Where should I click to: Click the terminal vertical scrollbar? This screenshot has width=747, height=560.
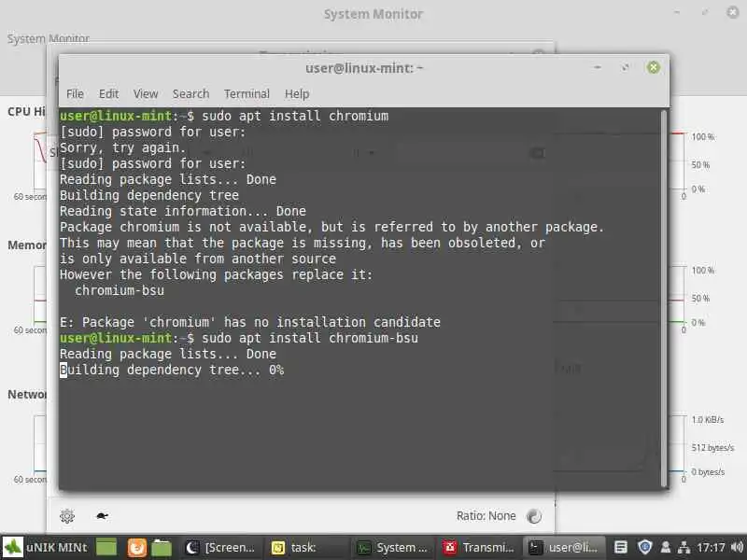664,298
